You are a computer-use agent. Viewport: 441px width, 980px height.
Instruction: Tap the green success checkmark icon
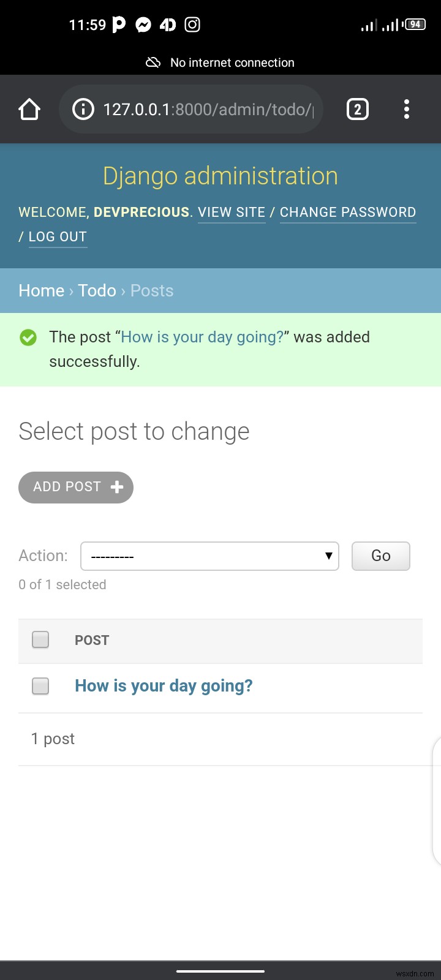pyautogui.click(x=28, y=337)
